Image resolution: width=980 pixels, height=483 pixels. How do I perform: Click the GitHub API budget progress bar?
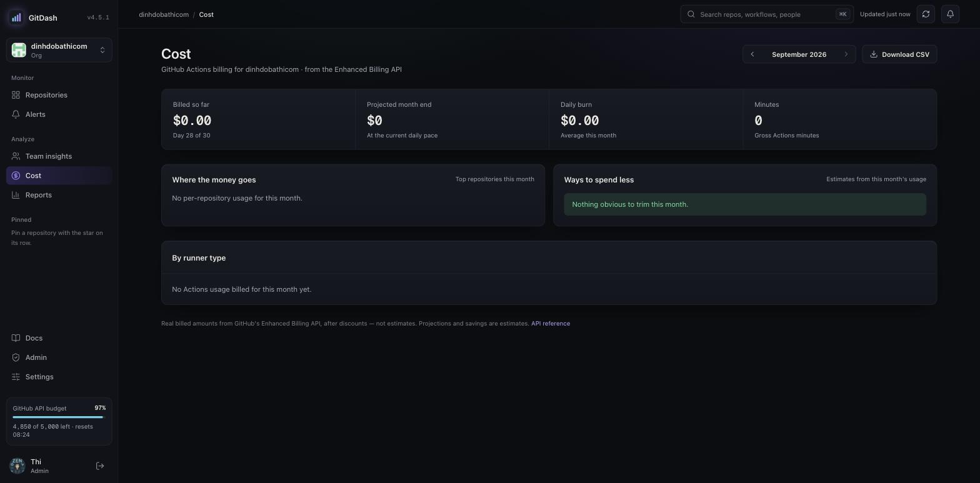[x=59, y=417]
